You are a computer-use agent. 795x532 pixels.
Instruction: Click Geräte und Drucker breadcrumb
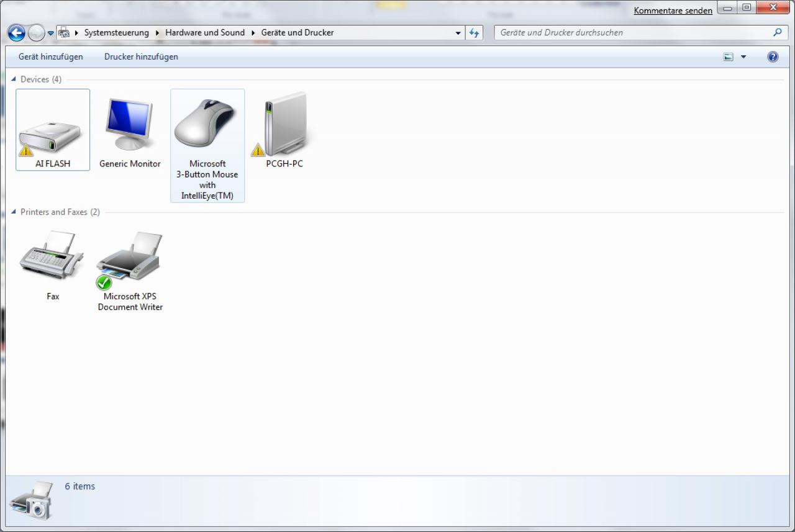pos(298,32)
